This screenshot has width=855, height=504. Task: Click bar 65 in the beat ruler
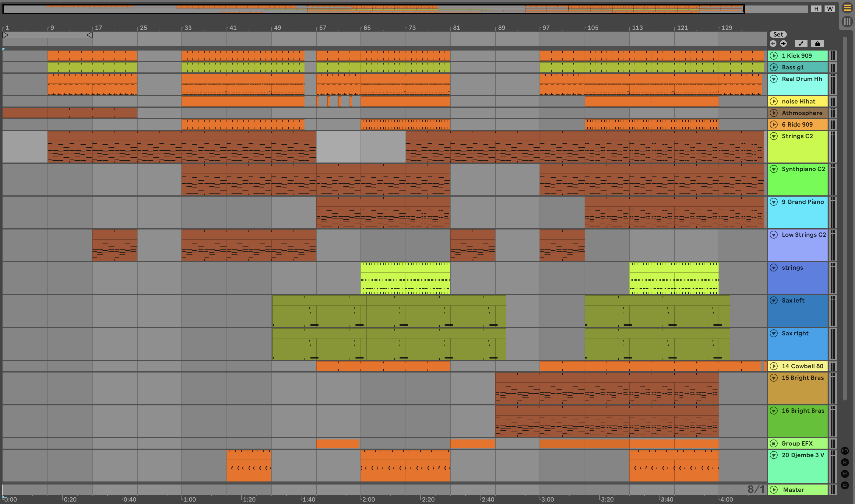point(367,27)
